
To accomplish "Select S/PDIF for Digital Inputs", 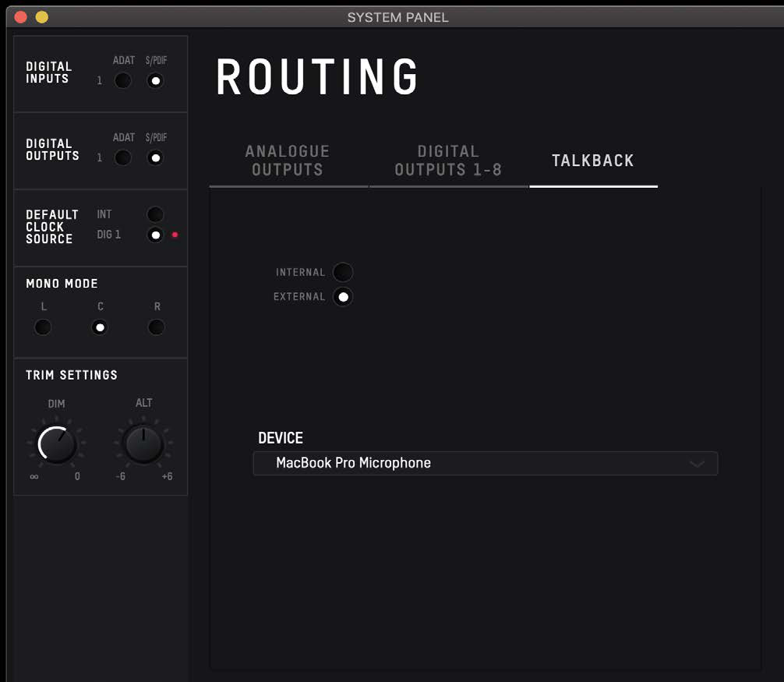I will [x=156, y=80].
